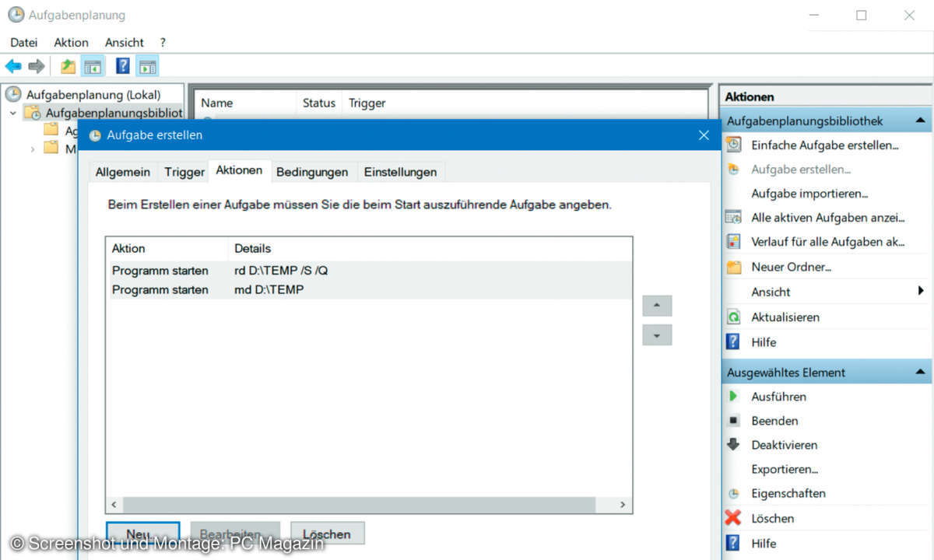Image resolution: width=934 pixels, height=560 pixels.
Task: Collapse the Aufgabenplanungsbibliothek actions section
Action: click(x=920, y=121)
